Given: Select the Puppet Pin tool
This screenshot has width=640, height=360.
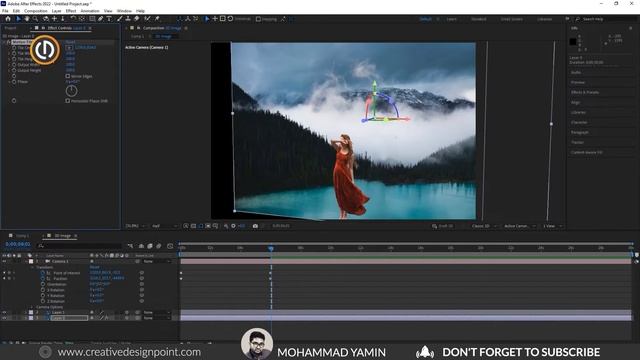Looking at the screenshot, I should (157, 19).
